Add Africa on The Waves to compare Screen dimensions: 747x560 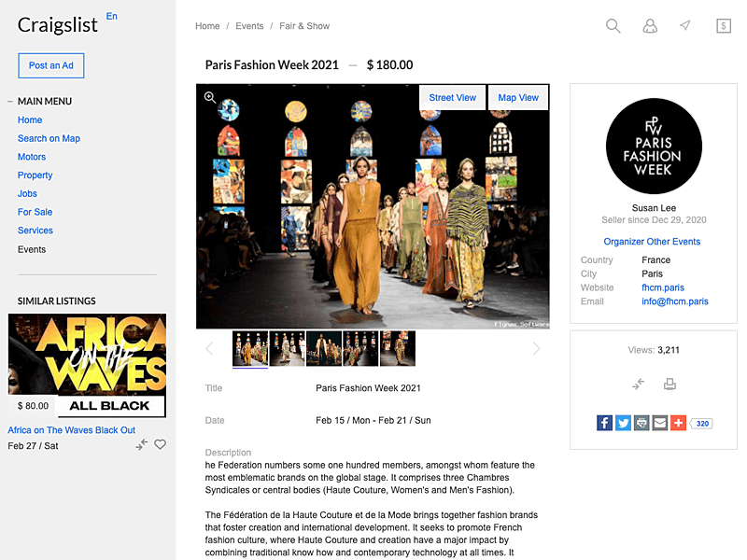click(142, 445)
